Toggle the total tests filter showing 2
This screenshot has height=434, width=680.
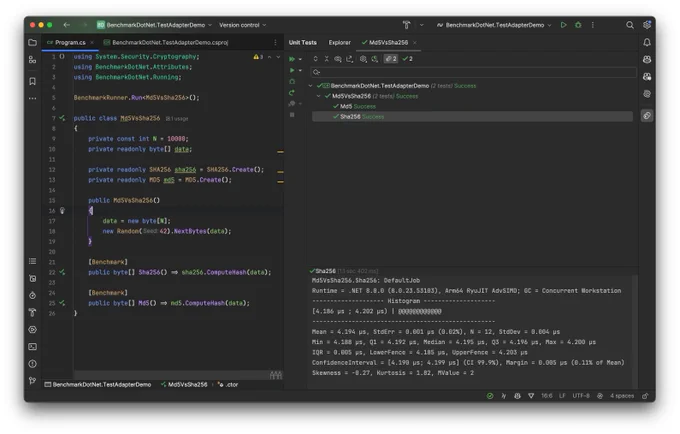tap(391, 59)
